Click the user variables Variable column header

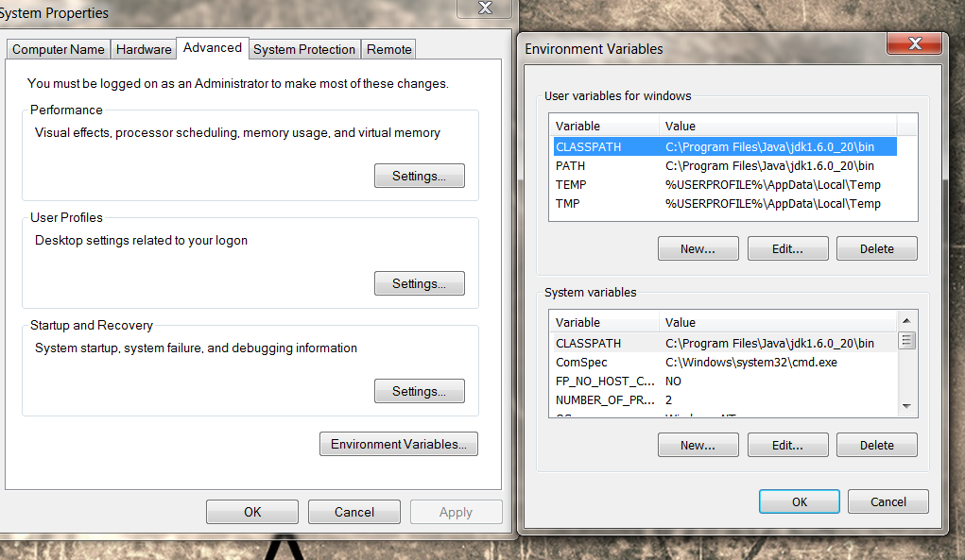pos(604,126)
